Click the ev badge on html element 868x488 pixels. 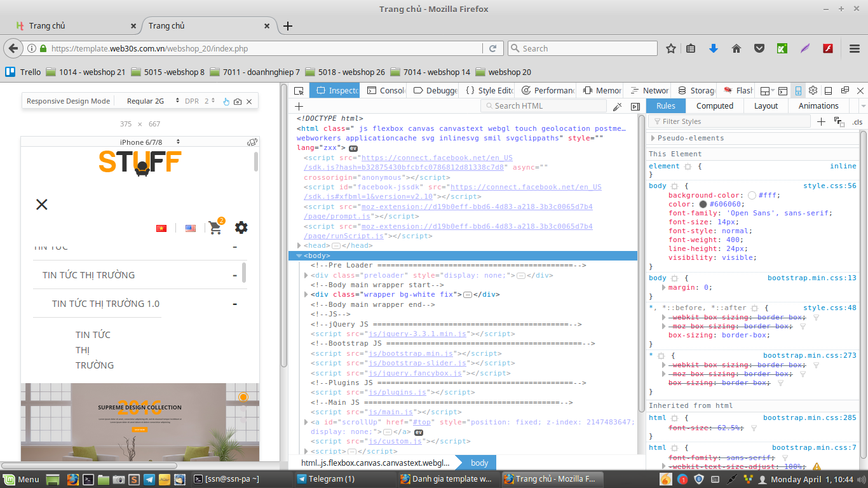coord(354,148)
